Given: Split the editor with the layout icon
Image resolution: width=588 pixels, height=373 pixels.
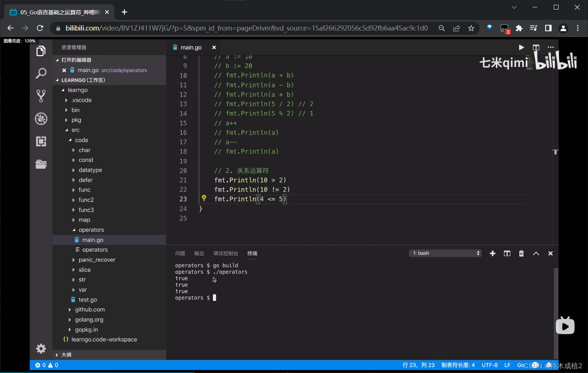Looking at the screenshot, I should pos(536,47).
